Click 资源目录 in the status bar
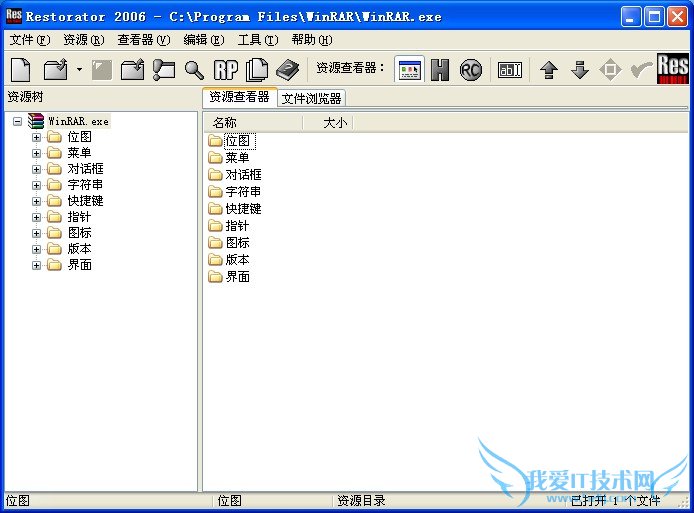Image resolution: width=694 pixels, height=513 pixels. (x=361, y=501)
